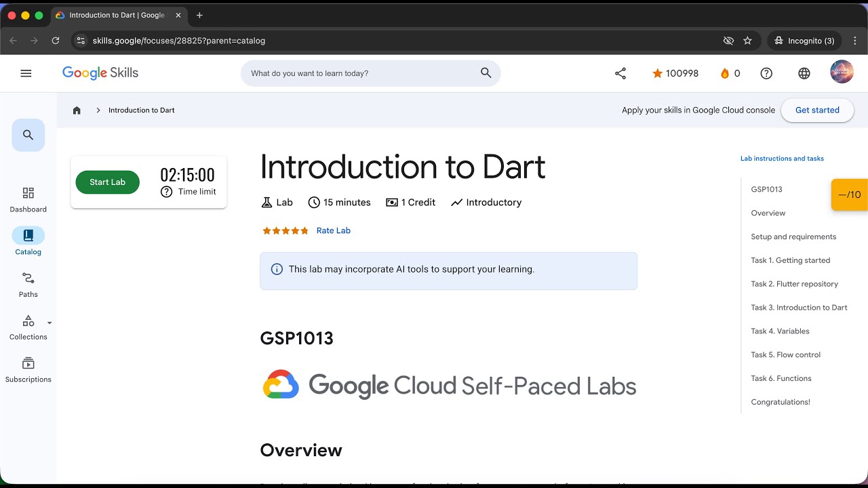Click Introduction to Dart breadcrumb

[142, 110]
